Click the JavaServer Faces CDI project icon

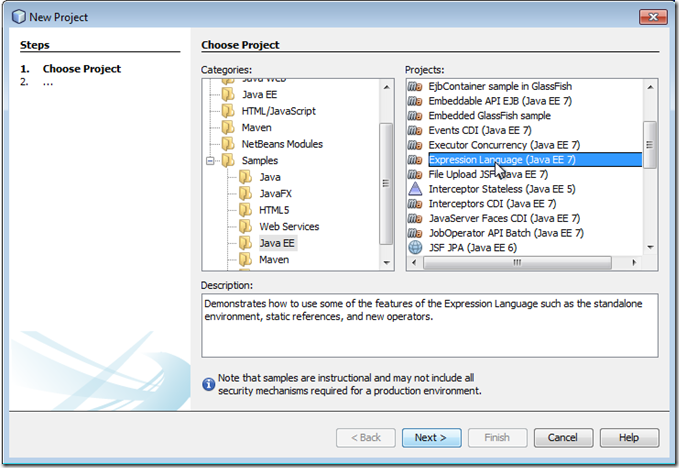tap(415, 218)
